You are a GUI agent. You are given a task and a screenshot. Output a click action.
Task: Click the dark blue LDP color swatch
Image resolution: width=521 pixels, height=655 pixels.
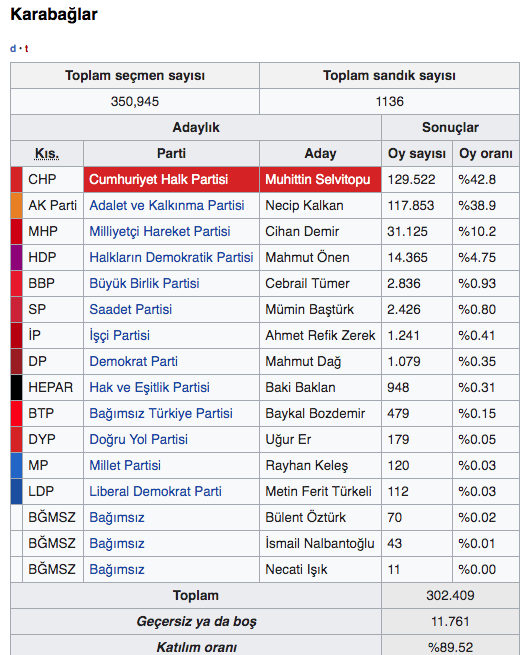pyautogui.click(x=17, y=491)
